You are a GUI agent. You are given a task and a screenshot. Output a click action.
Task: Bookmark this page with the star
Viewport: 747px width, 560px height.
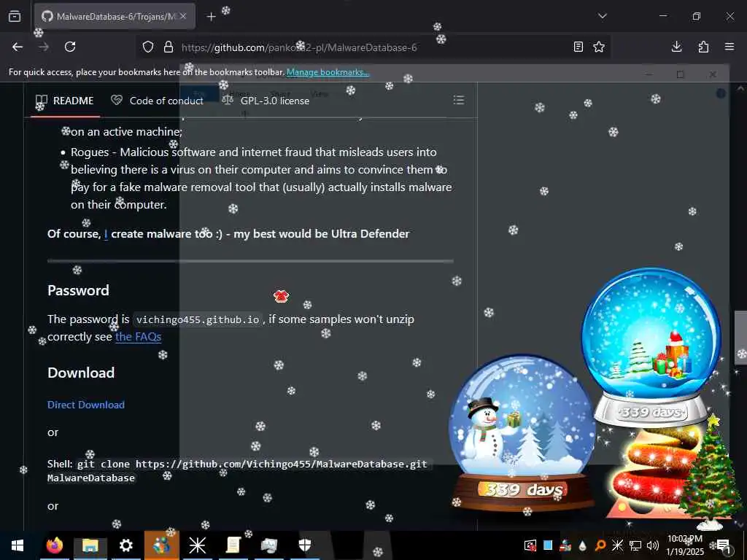click(x=599, y=47)
